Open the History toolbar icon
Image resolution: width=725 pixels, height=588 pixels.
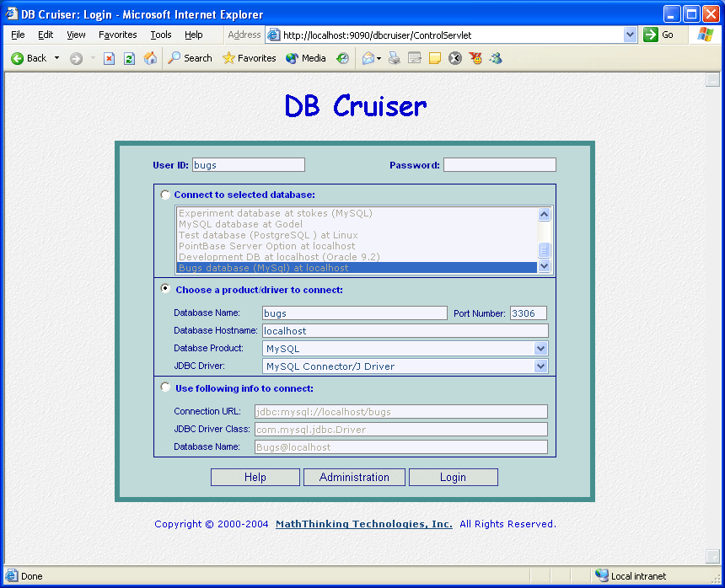point(342,58)
